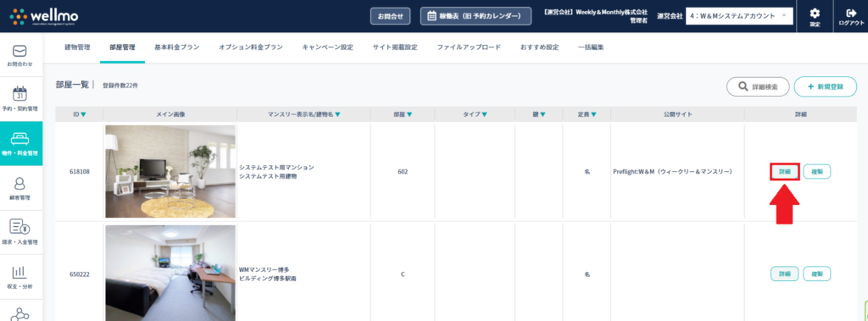Open the 運営会社 account dropdown
The width and height of the screenshot is (868, 321).
(x=739, y=16)
